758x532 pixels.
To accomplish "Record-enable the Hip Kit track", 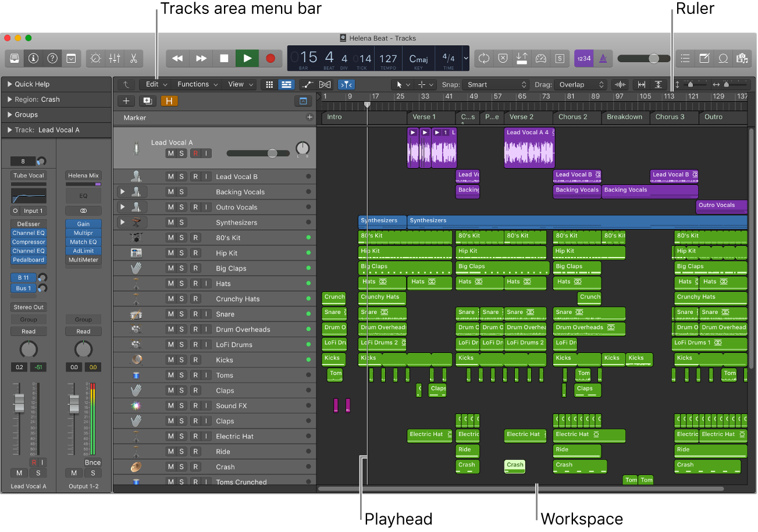I will [x=195, y=253].
